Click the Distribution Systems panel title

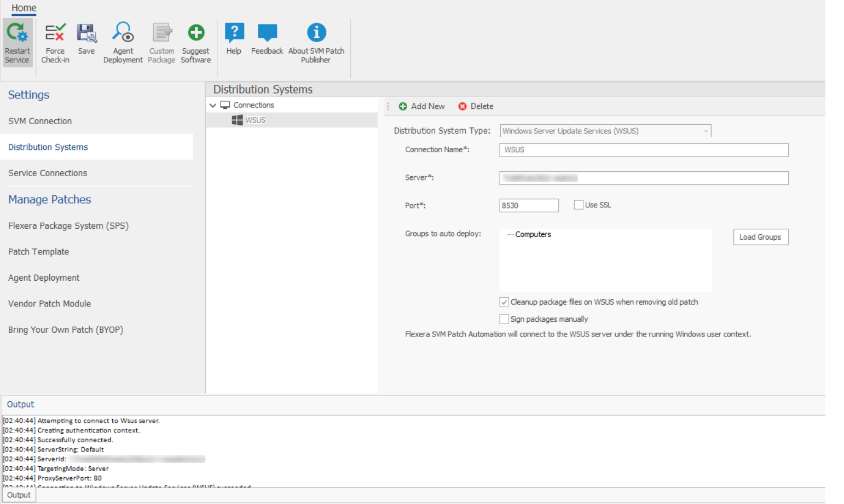pos(263,89)
